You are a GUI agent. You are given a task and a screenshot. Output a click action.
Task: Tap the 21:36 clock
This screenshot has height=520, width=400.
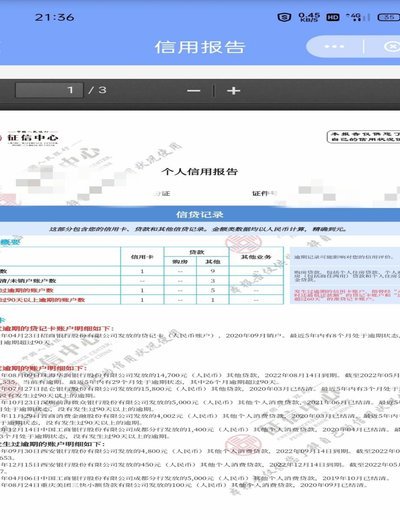(x=54, y=17)
